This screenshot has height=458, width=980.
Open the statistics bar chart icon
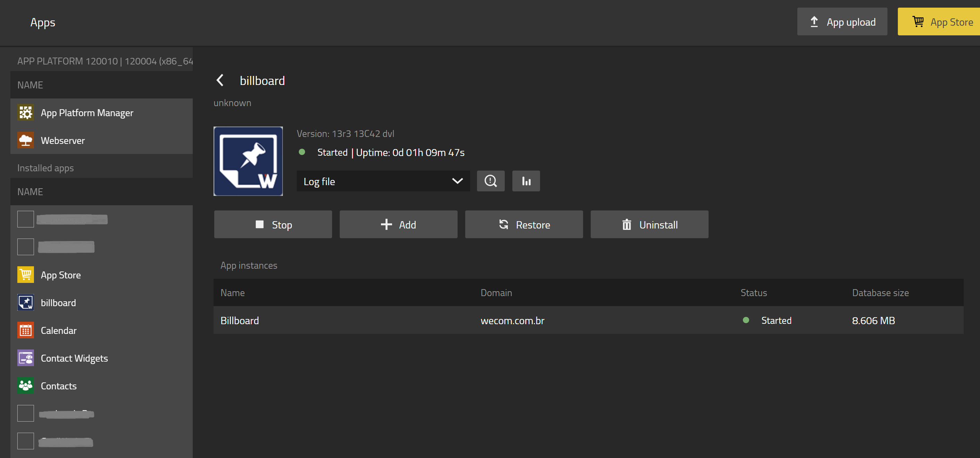[526, 181]
